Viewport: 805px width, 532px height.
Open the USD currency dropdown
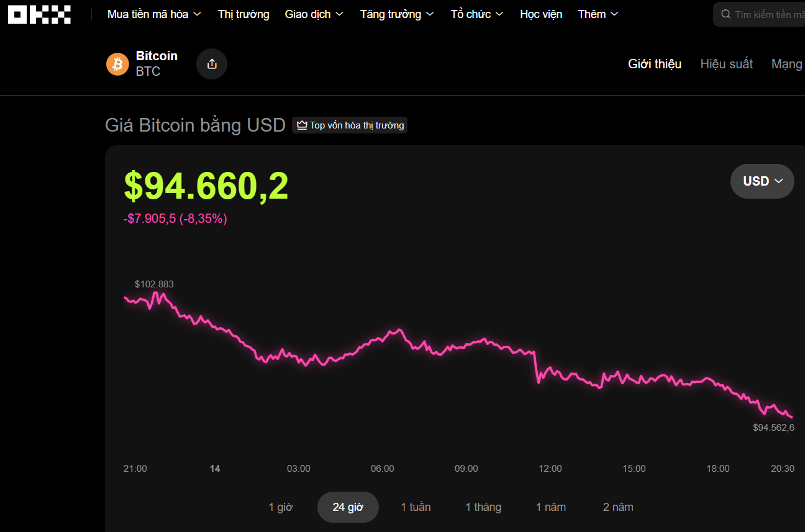coord(762,181)
